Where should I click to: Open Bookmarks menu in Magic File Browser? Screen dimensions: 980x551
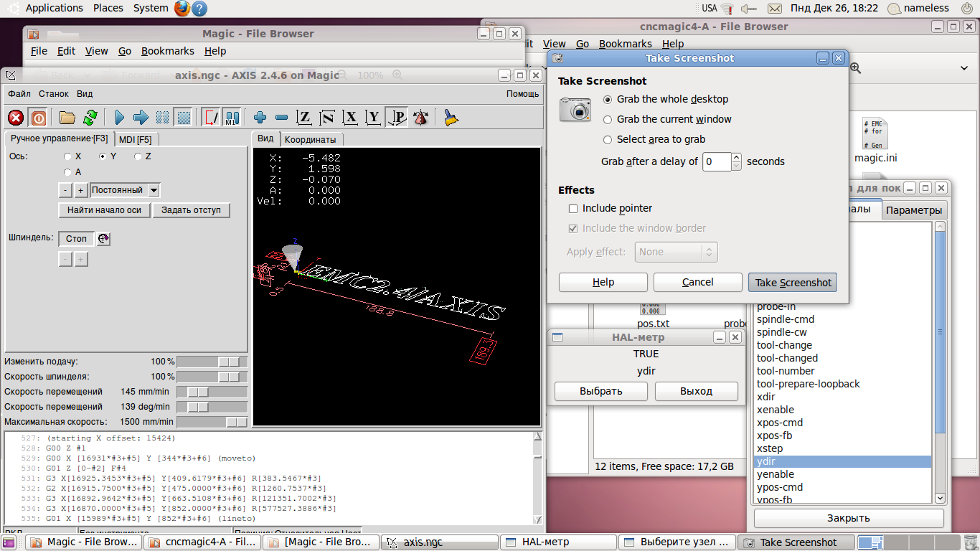pos(168,51)
